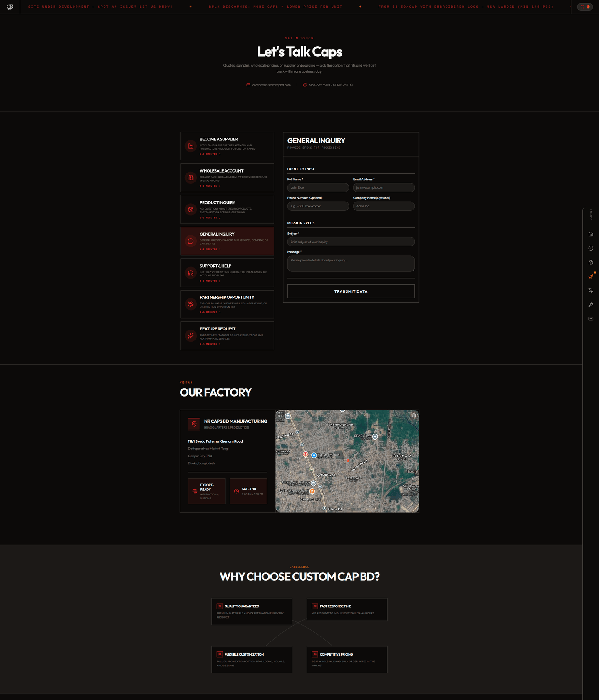
Task: Select the Become a Supplier option
Action: tap(227, 146)
